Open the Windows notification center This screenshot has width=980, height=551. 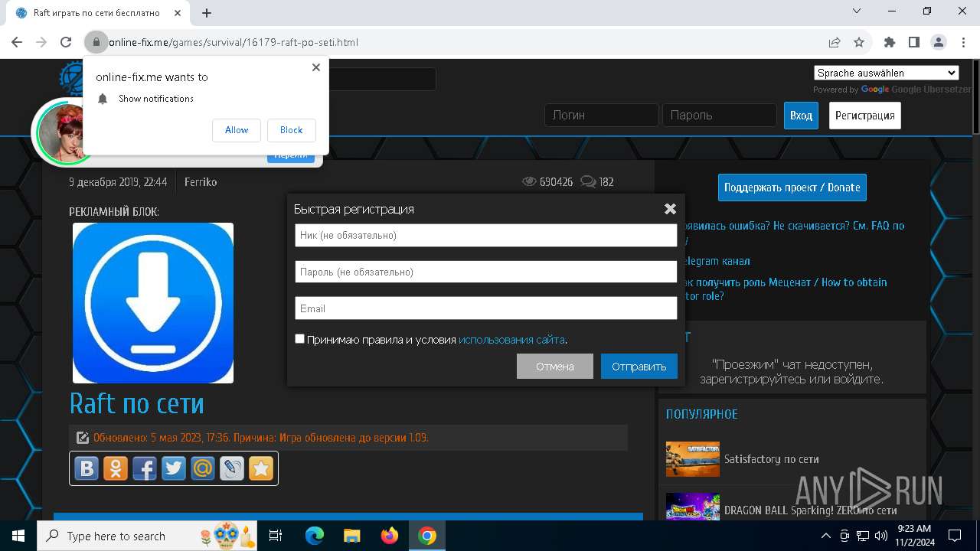click(955, 536)
